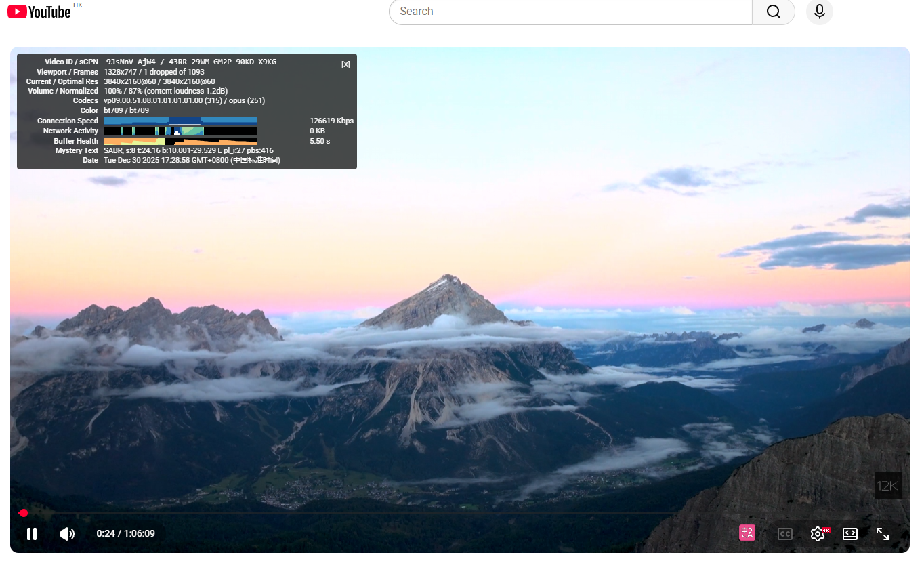This screenshot has width=924, height=580.
Task: Pause the playing video
Action: (32, 534)
